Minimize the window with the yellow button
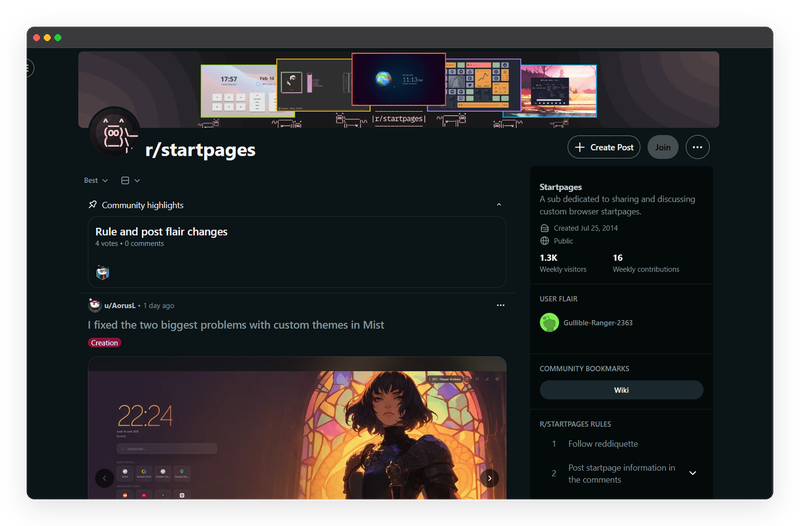The width and height of the screenshot is (800, 526). pos(47,38)
